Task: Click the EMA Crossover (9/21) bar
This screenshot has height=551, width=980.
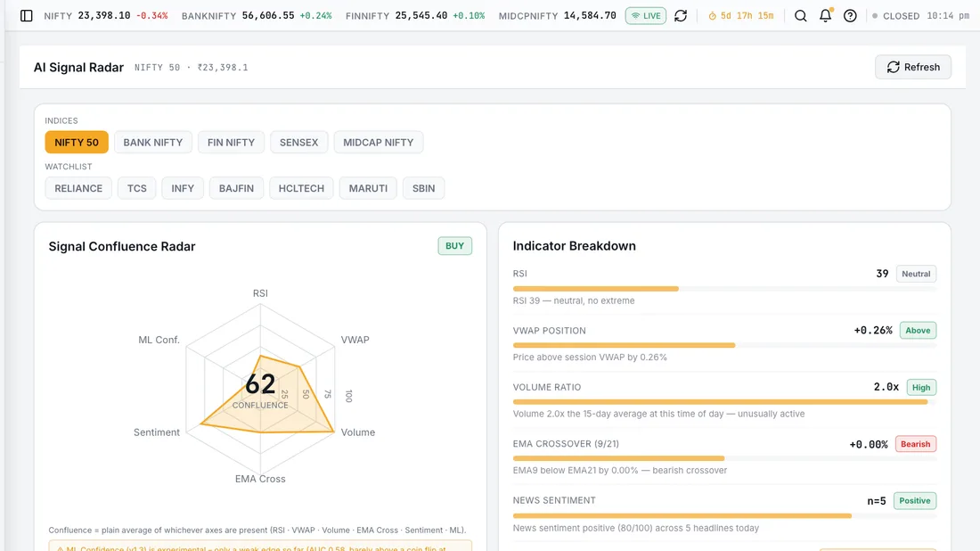Action: 724,458
